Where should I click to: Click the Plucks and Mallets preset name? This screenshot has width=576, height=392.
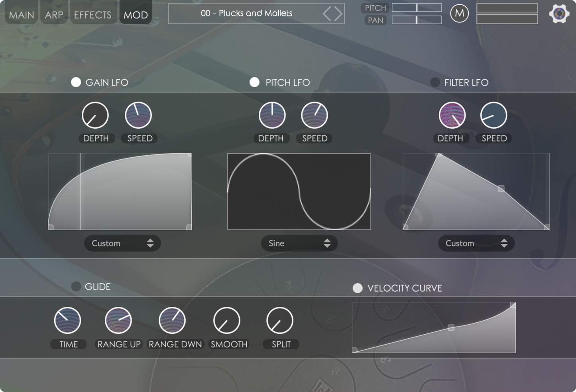246,14
